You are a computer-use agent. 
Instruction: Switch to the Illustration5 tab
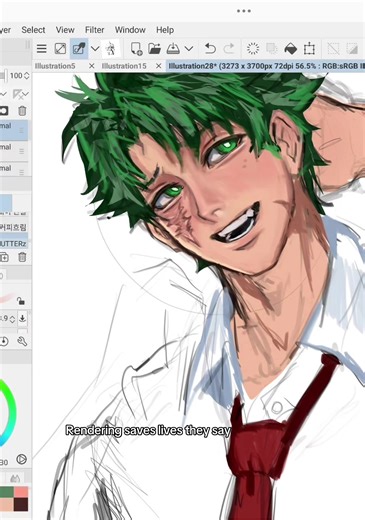tap(55, 66)
